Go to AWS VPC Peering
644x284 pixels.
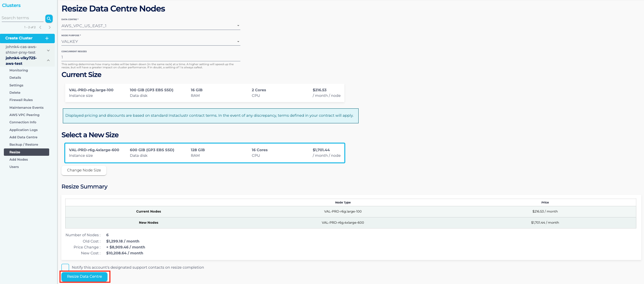[24, 115]
